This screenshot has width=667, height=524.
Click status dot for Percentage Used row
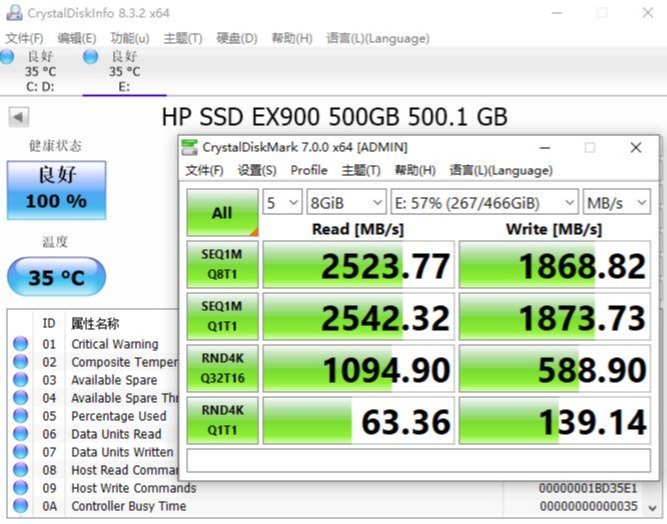coord(20,416)
